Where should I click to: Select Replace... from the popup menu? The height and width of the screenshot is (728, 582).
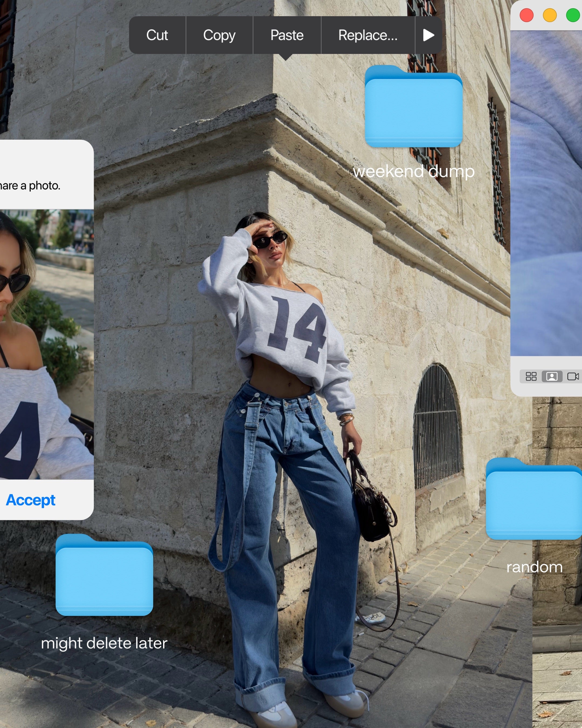[x=368, y=35]
